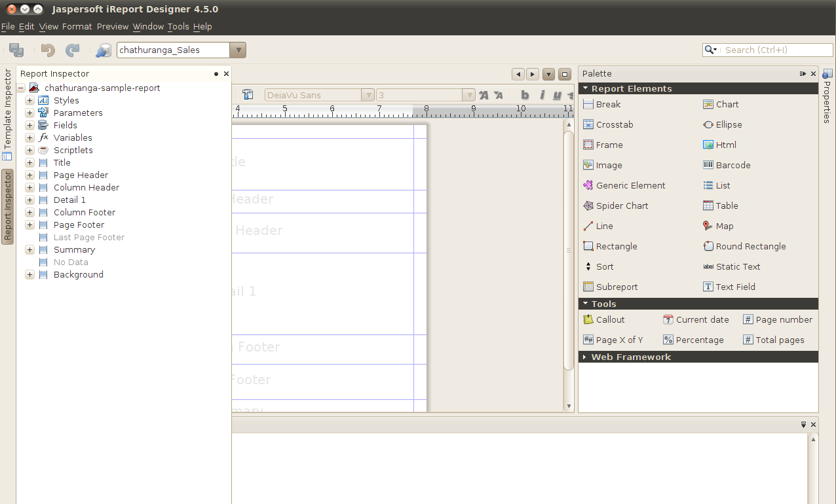836x504 pixels.
Task: Click the report datasource query icon
Action: pyautogui.click(x=104, y=50)
